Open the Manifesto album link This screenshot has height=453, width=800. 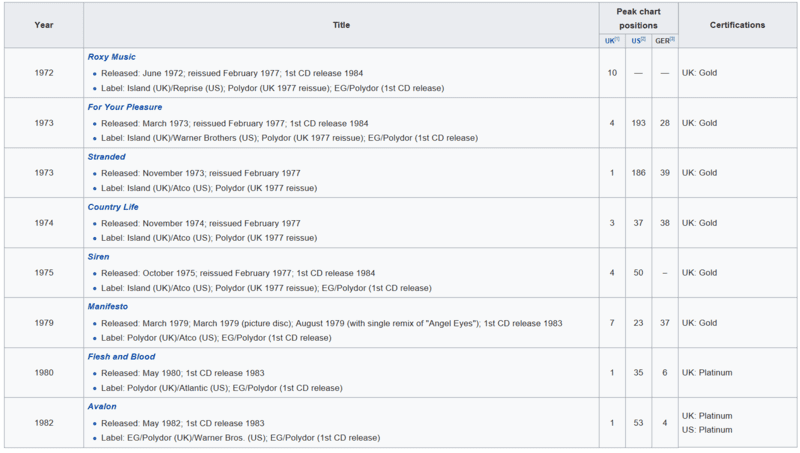pos(108,307)
